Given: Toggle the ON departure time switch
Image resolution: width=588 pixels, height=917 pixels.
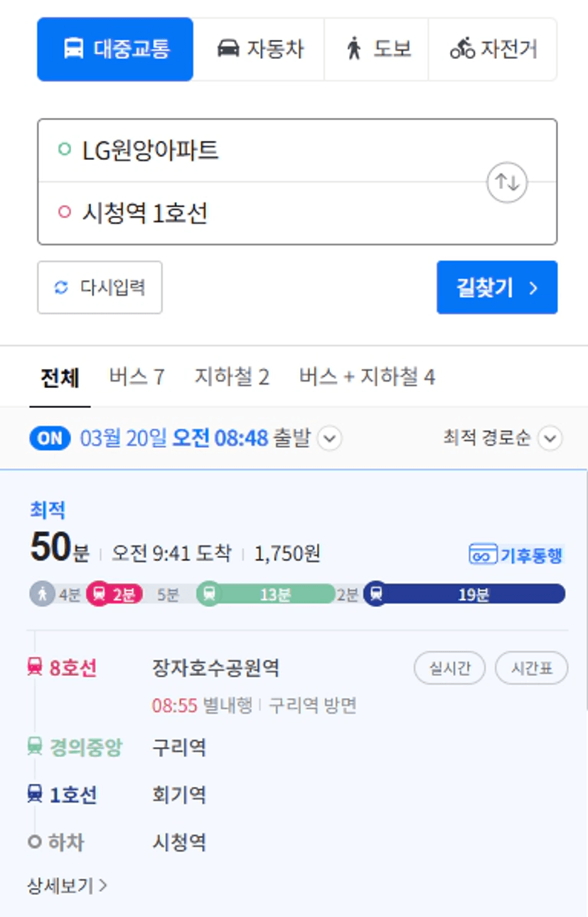Looking at the screenshot, I should [x=50, y=439].
